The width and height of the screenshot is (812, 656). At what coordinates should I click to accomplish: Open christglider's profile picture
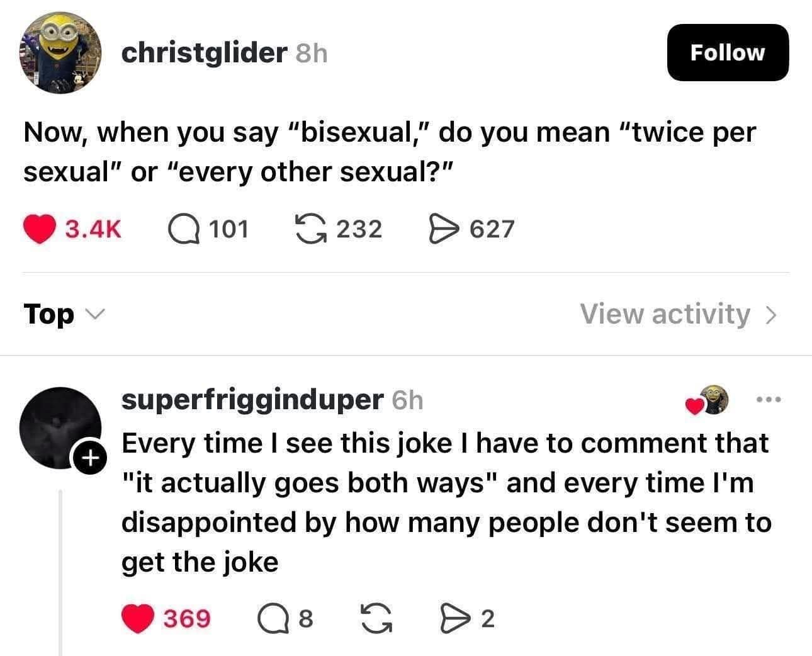[60, 52]
